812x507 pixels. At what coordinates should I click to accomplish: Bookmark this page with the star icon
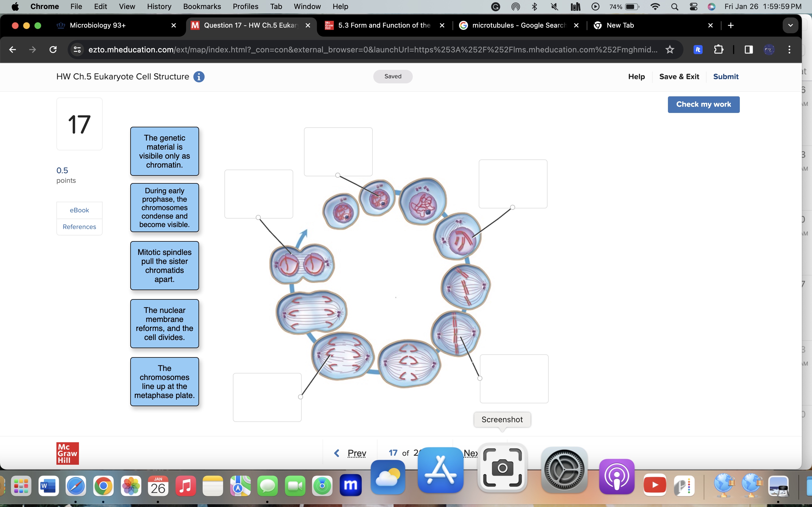(670, 50)
